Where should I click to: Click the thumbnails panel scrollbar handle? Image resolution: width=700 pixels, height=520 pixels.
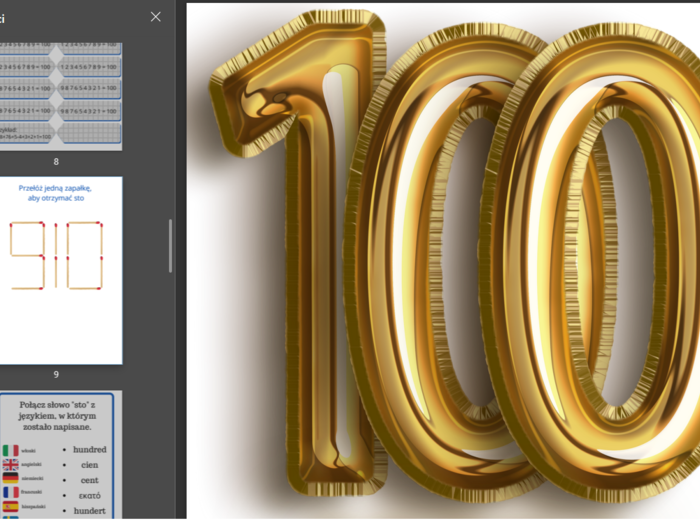click(x=170, y=246)
